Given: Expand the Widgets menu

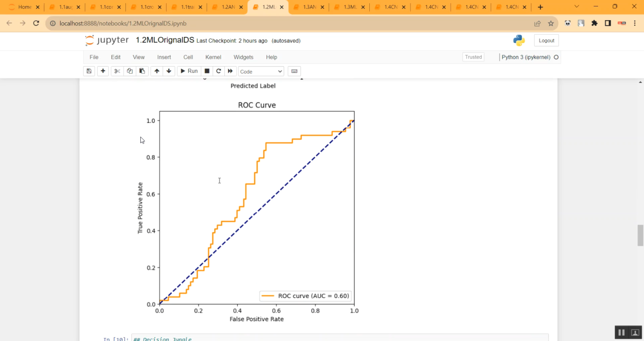Looking at the screenshot, I should pyautogui.click(x=243, y=57).
